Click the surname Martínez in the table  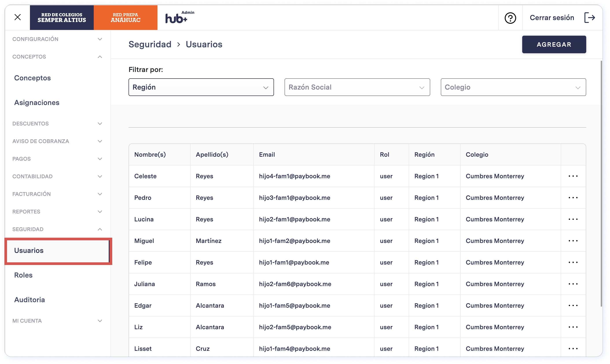208,241
